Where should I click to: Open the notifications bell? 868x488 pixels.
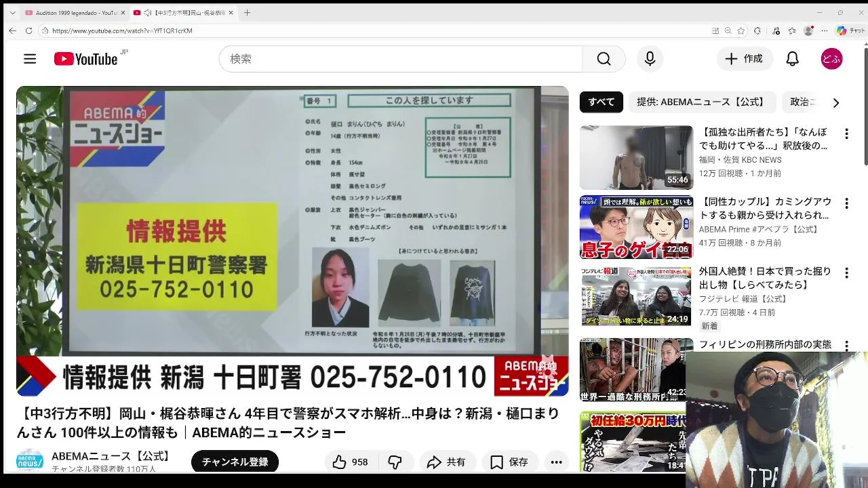coord(792,59)
